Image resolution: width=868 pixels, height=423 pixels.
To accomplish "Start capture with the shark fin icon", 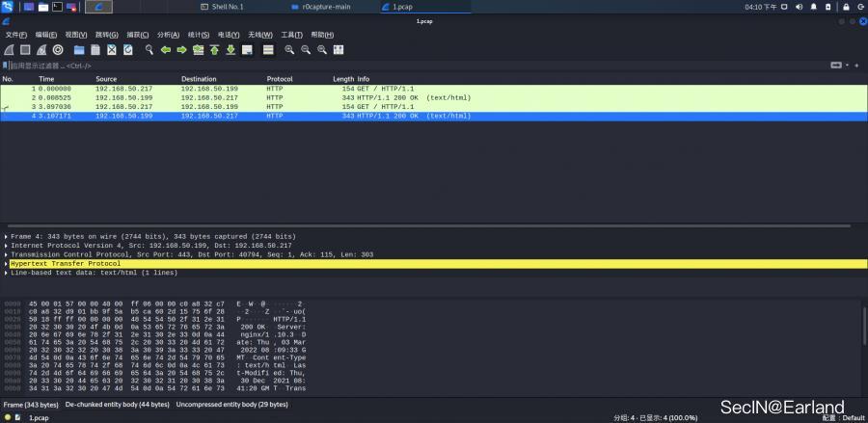I will (9, 49).
